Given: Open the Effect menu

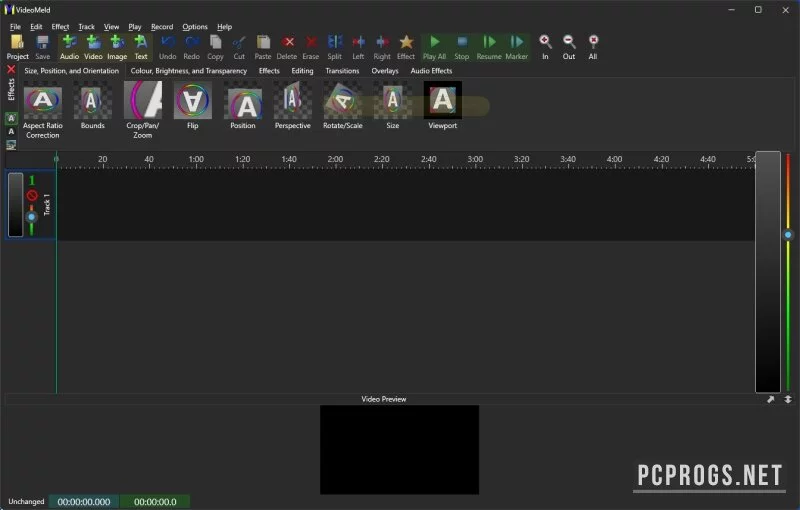Looking at the screenshot, I should (60, 27).
